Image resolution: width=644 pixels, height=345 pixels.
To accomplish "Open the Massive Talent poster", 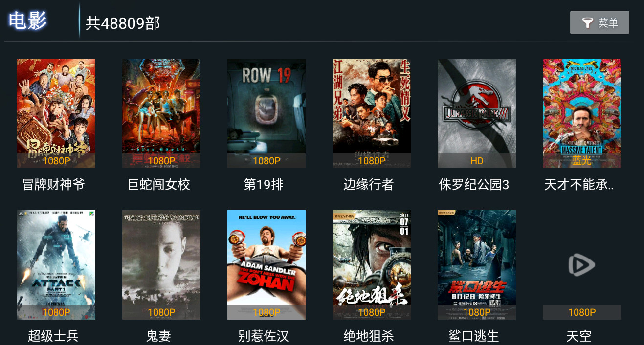I will pos(582,113).
